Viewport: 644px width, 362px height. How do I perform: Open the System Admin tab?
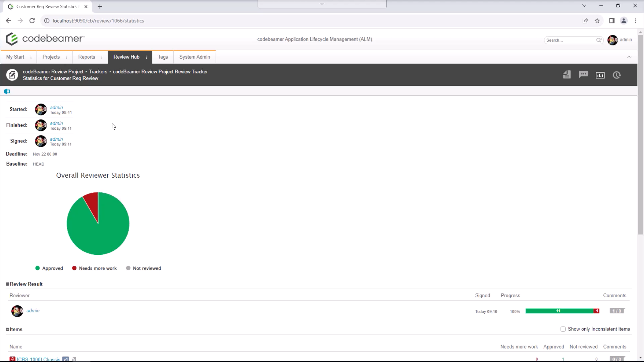[195, 57]
